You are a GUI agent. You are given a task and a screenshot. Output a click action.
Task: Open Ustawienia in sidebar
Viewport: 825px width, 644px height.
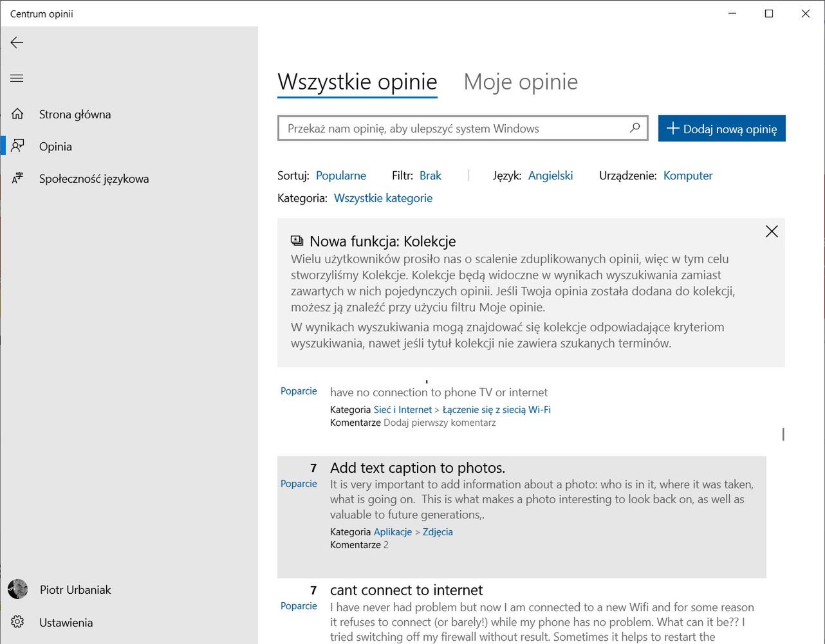coord(129,622)
